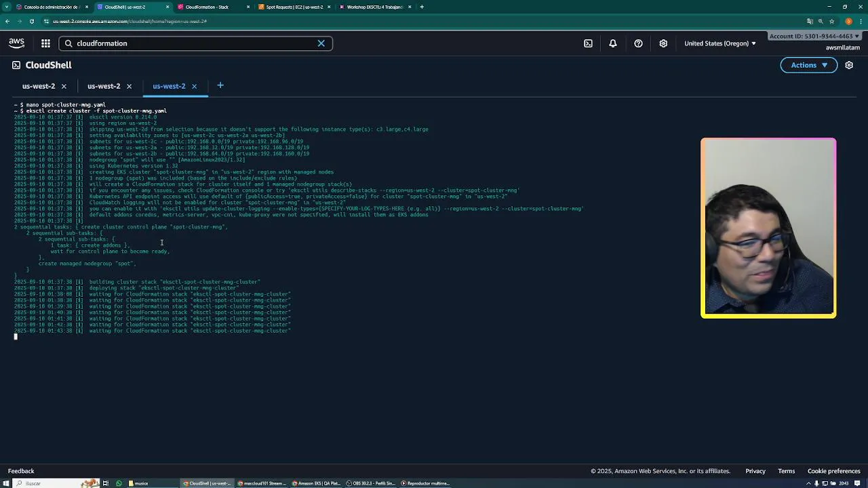Translate this page icon in address bar

click(x=810, y=21)
